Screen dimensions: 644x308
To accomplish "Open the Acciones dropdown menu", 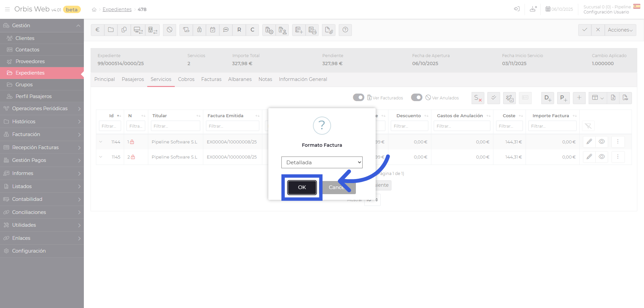I will [620, 30].
